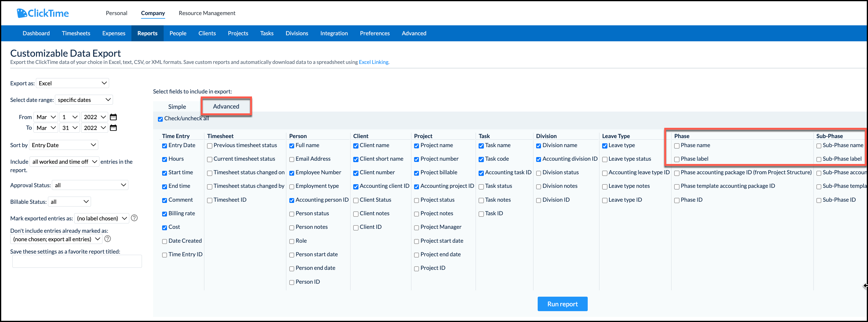868x322 pixels.
Task: Open the Integration menu
Action: tap(334, 33)
